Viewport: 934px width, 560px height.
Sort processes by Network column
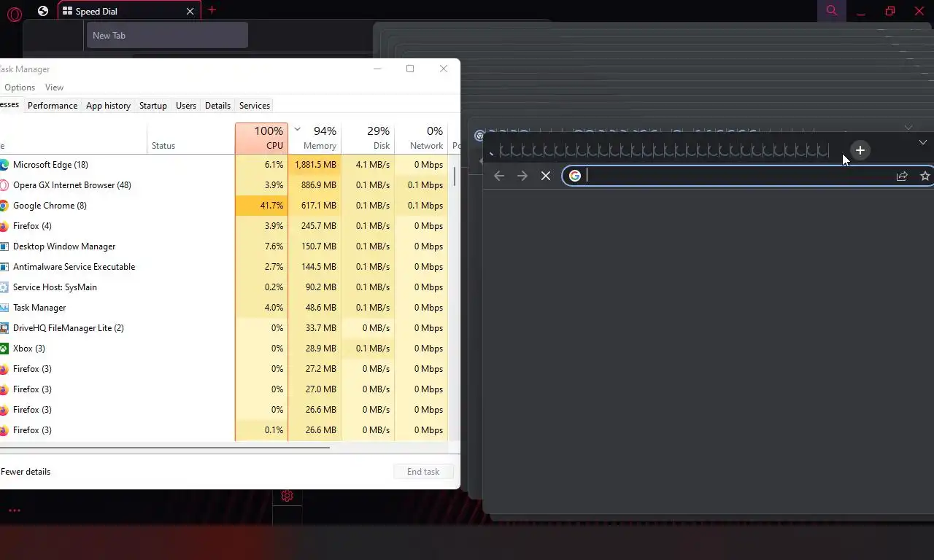click(421, 138)
